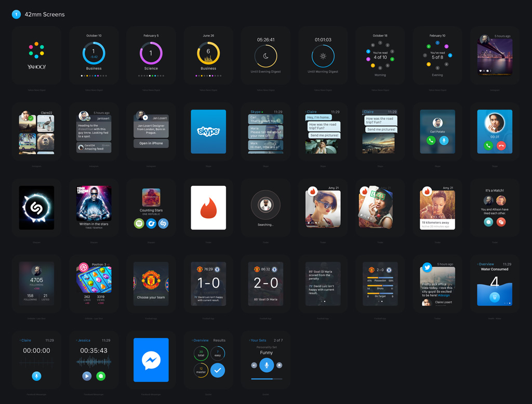Click the Spotify icon under Counting Stars

click(x=139, y=223)
